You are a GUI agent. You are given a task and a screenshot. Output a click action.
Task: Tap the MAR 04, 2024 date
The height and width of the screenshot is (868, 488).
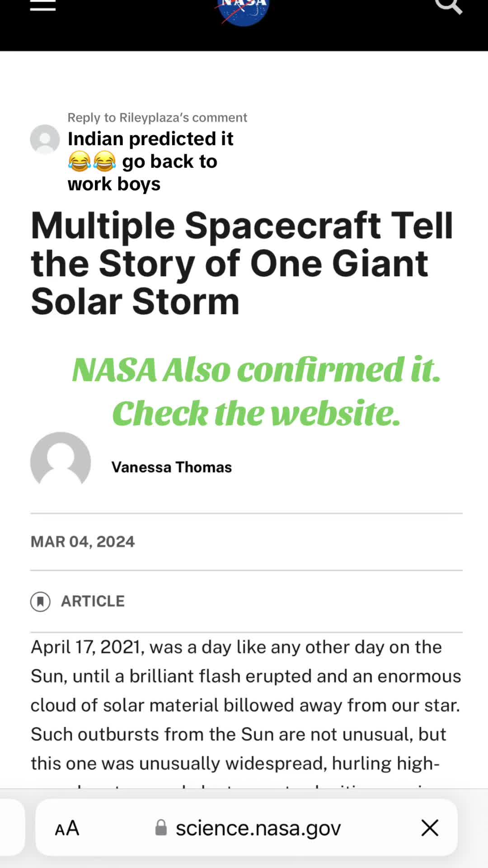(83, 542)
